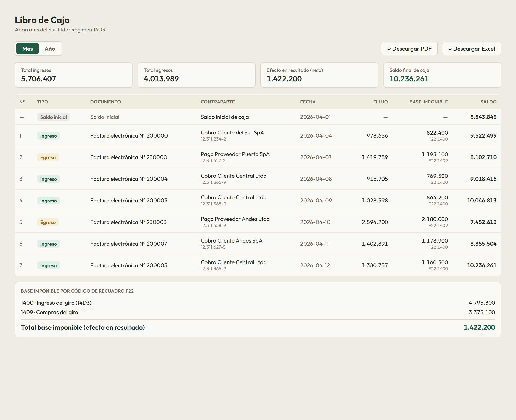The height and width of the screenshot is (420, 516).
Task: Select the Cobro Cliente Andes SpA counterparty
Action: click(231, 241)
